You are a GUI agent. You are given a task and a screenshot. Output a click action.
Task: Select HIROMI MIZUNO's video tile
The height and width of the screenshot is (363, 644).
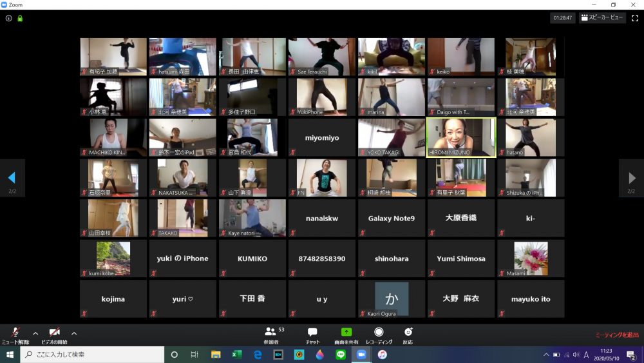(x=461, y=137)
